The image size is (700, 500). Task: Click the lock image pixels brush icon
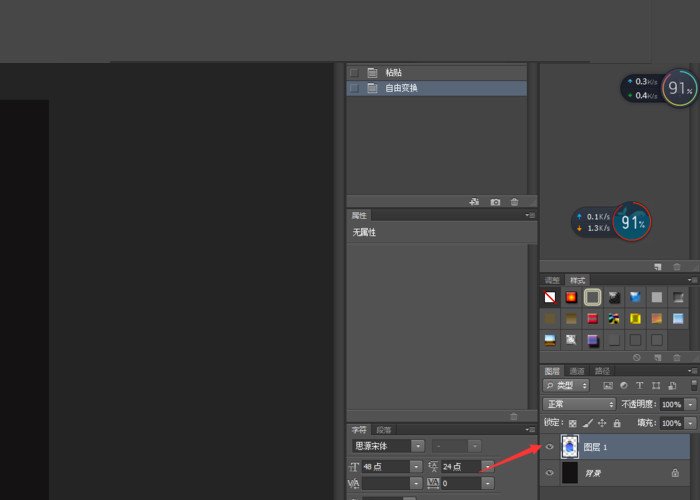(587, 423)
